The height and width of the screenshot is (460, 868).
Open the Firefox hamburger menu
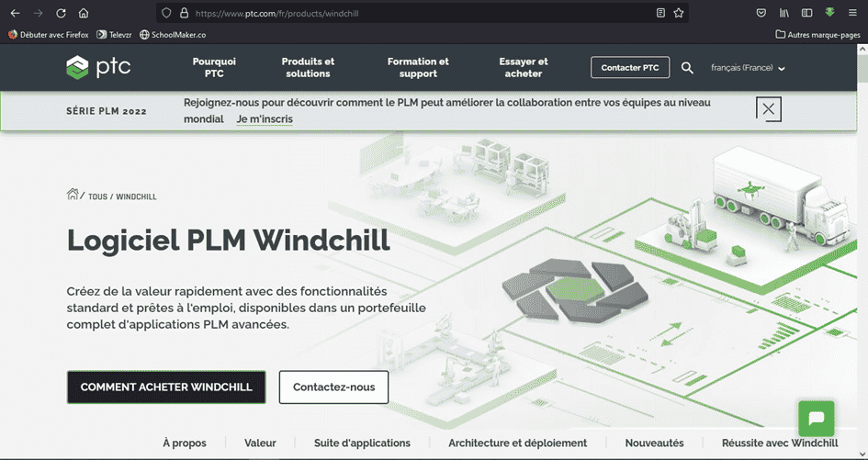click(x=852, y=13)
